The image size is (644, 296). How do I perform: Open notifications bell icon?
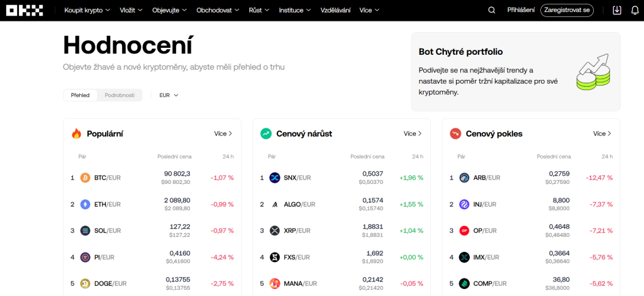pyautogui.click(x=634, y=10)
